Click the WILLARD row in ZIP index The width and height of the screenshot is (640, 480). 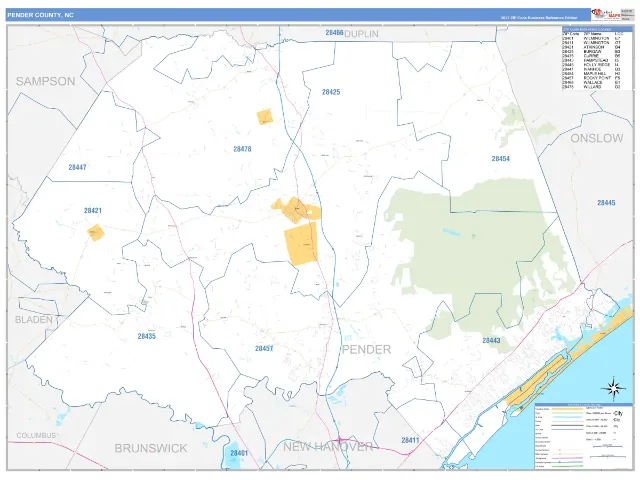click(x=592, y=87)
